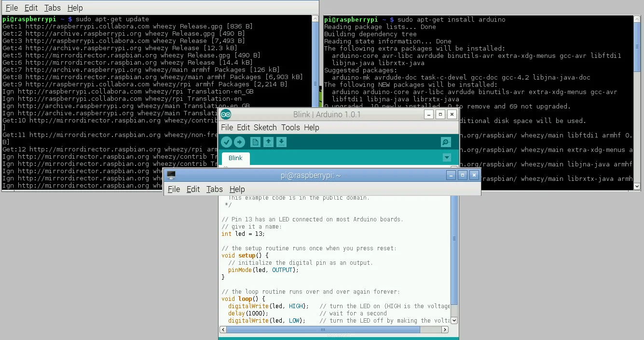Click the 'sudo apt-get install arduino' command text
This screenshot has height=340, width=644.
click(x=452, y=19)
